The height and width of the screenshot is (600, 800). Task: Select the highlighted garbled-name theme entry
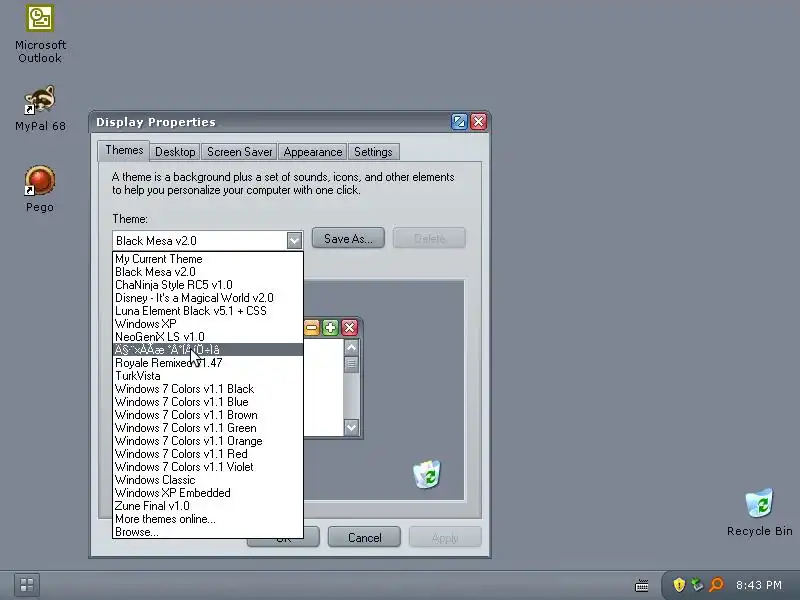(208, 350)
